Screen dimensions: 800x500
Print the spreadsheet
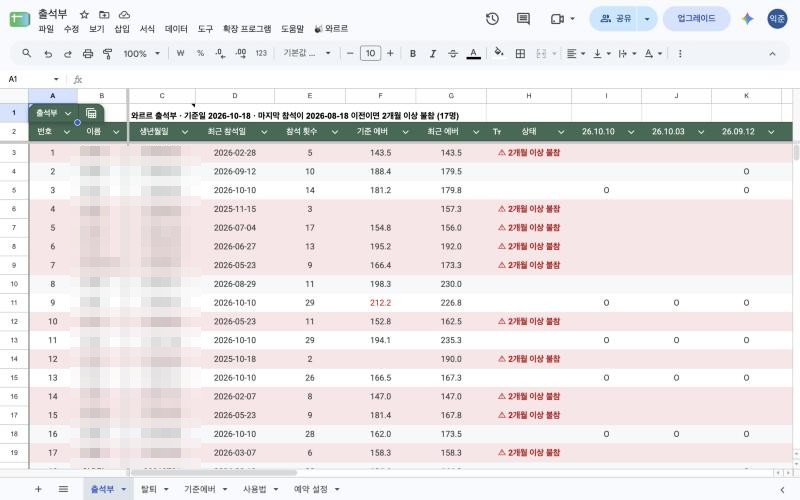(x=88, y=53)
